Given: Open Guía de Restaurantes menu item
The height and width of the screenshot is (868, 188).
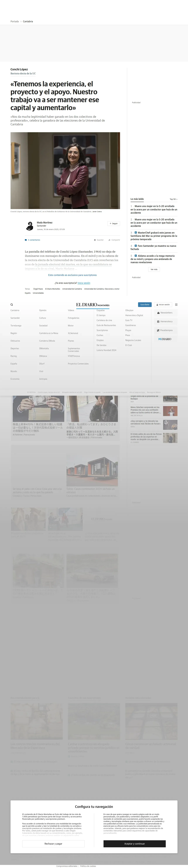Looking at the screenshot, I should 106,325.
